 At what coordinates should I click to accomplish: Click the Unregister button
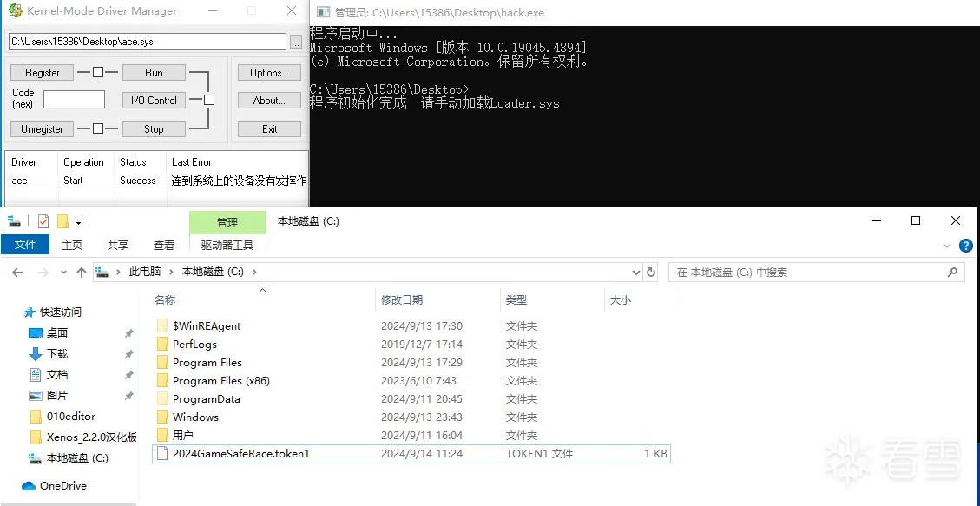(42, 128)
